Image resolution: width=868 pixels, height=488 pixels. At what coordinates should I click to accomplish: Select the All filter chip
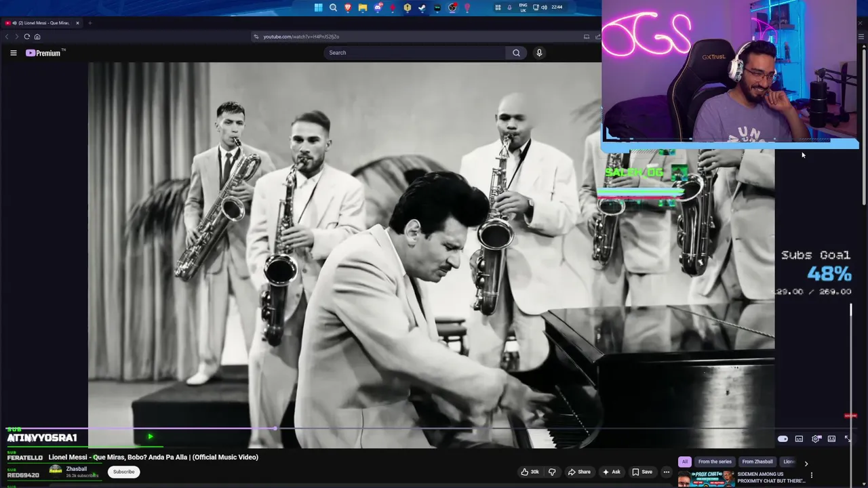coord(685,462)
